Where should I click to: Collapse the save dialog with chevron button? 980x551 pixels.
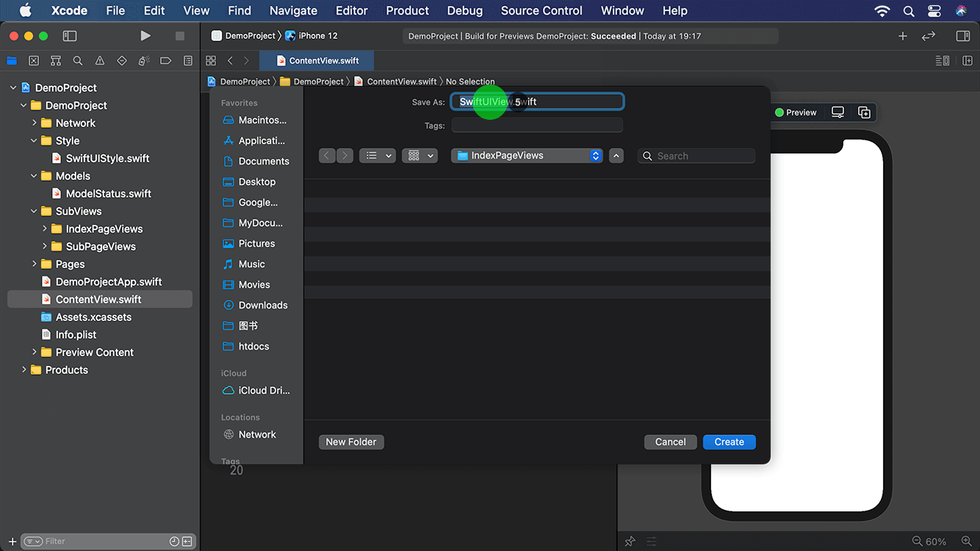coord(616,156)
